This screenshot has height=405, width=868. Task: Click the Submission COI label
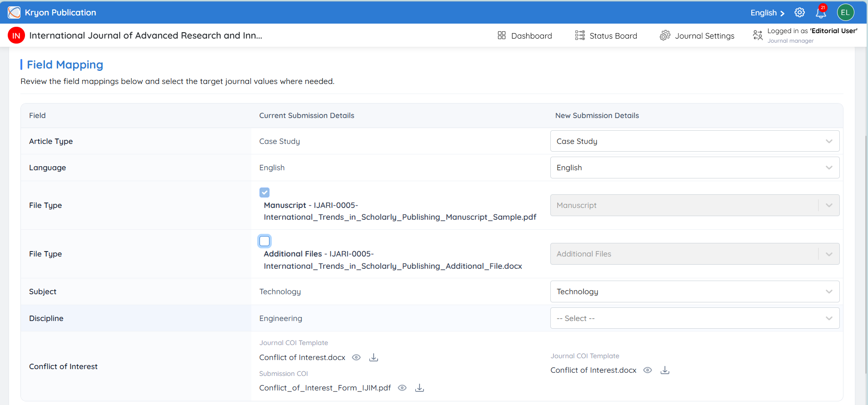click(284, 374)
